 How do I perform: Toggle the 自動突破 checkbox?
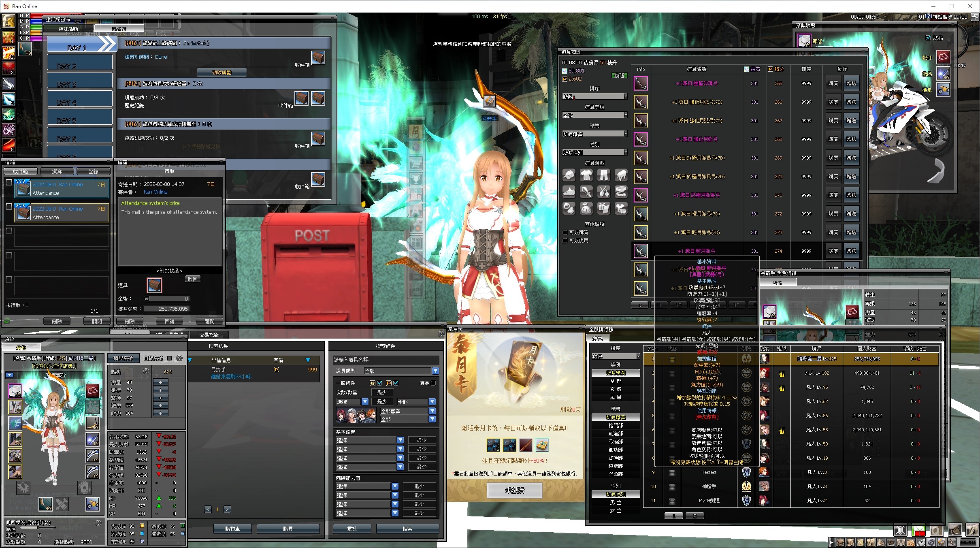(x=170, y=358)
